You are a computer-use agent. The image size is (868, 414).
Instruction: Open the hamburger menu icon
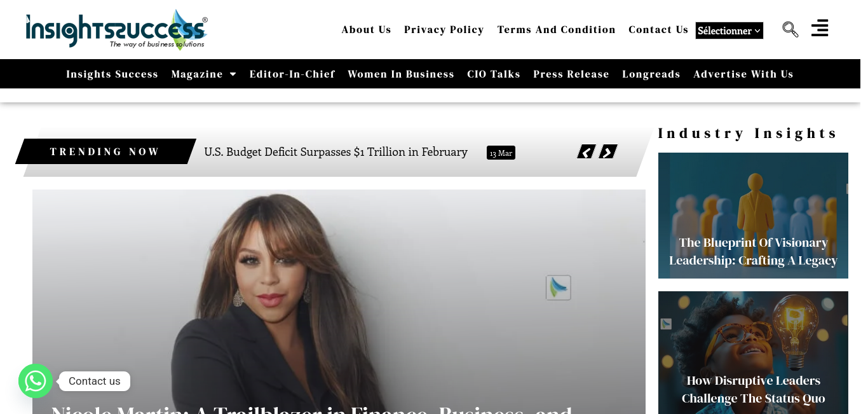click(x=820, y=28)
